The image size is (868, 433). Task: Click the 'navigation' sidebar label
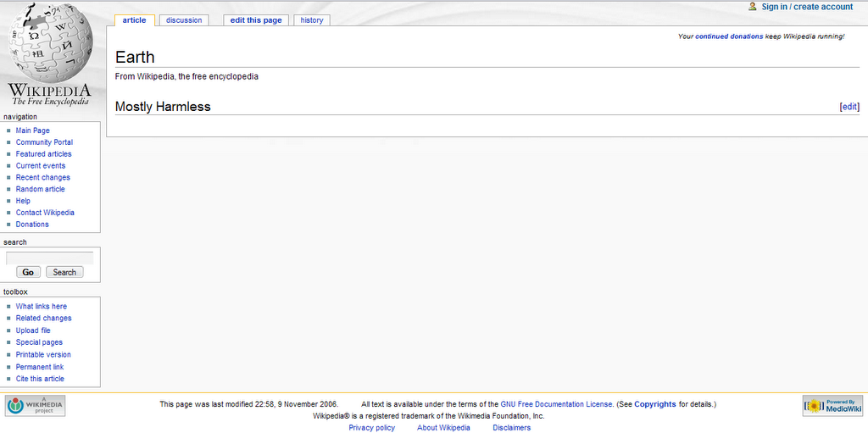pos(20,117)
